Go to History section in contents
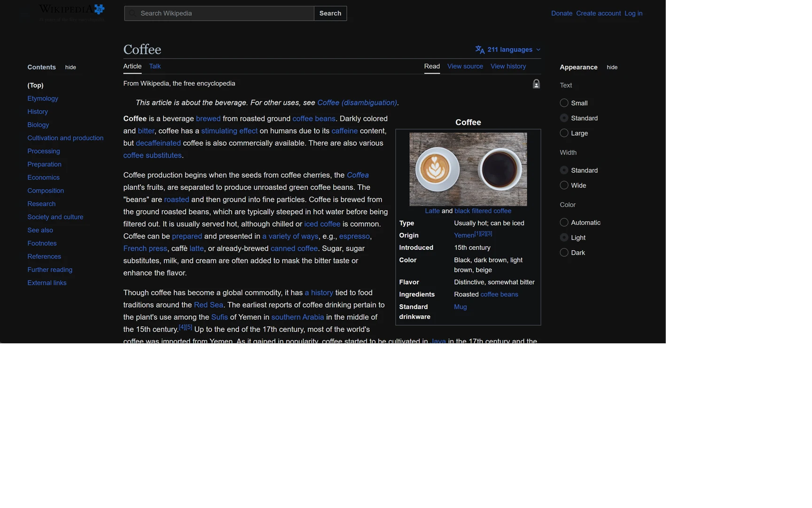 click(x=38, y=111)
